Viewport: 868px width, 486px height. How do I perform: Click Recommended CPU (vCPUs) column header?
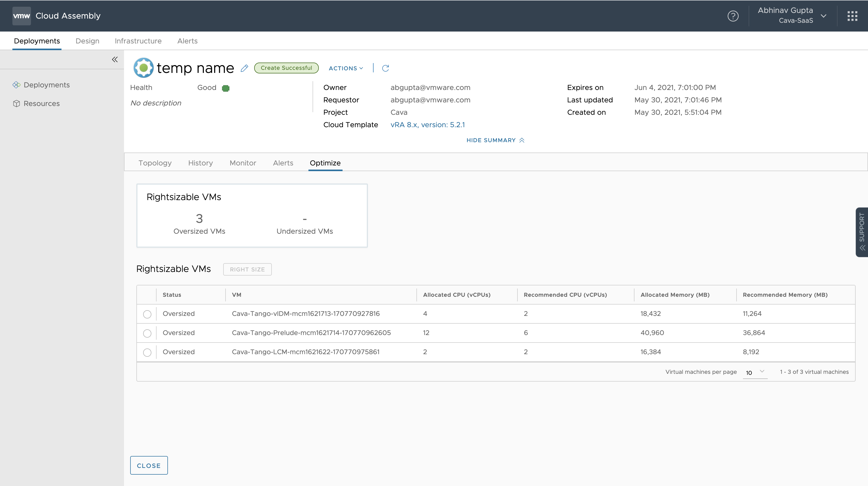565,295
